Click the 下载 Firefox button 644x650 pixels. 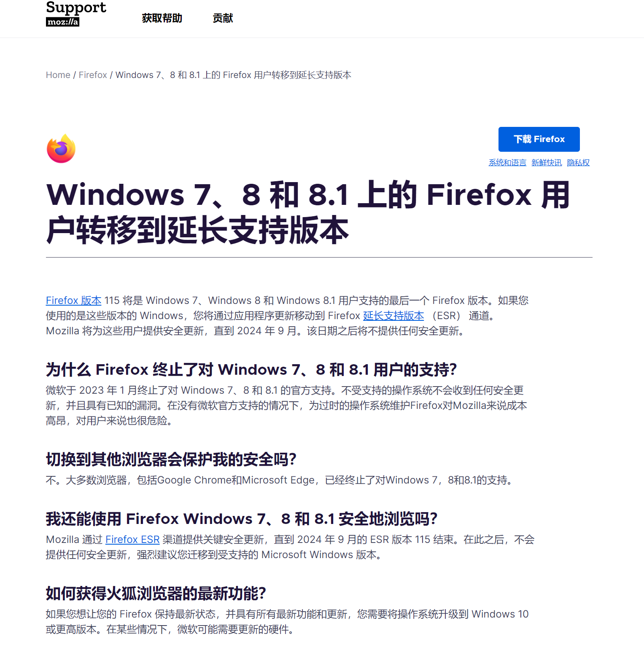tap(539, 139)
